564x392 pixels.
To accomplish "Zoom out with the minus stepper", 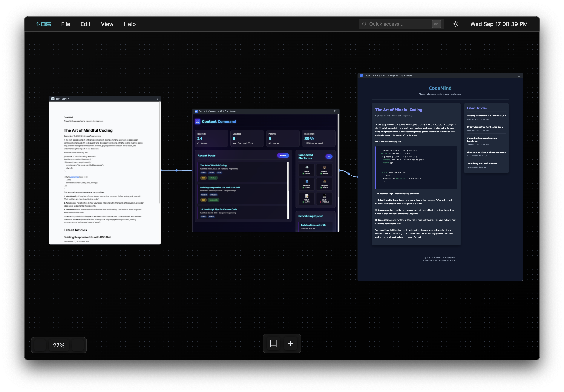I will point(40,345).
